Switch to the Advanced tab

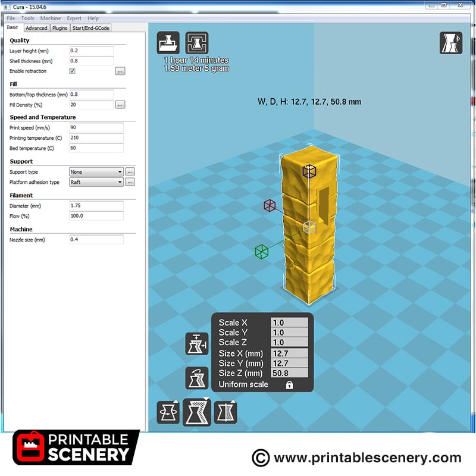36,28
